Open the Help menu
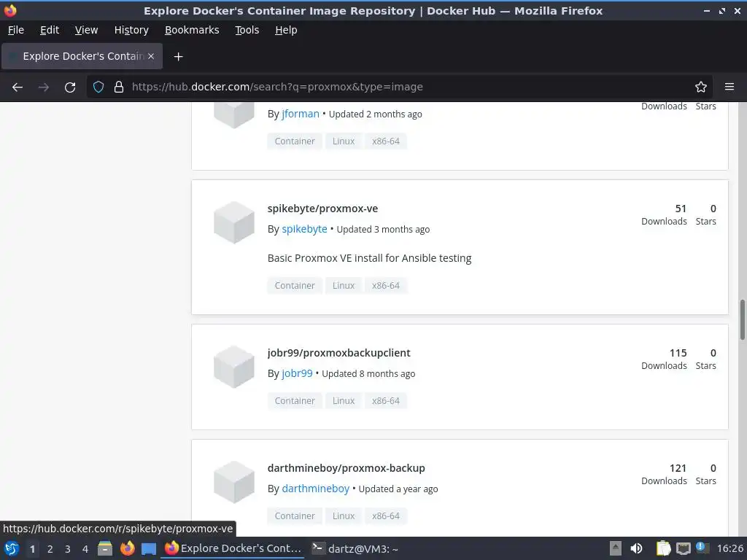The width and height of the screenshot is (747, 560). click(x=286, y=30)
